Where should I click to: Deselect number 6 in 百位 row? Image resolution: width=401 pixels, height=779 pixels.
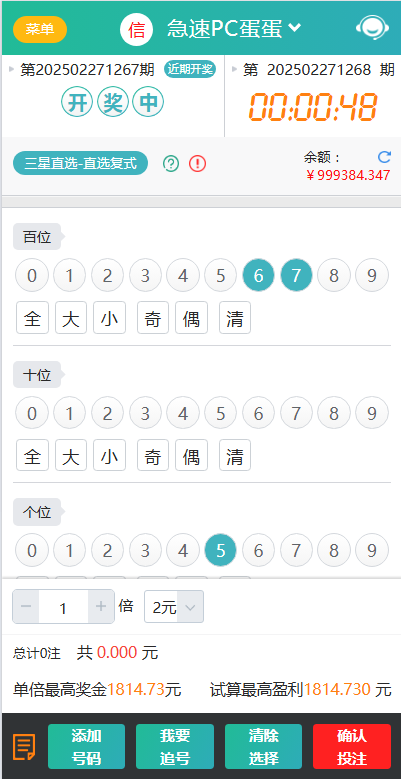(258, 275)
